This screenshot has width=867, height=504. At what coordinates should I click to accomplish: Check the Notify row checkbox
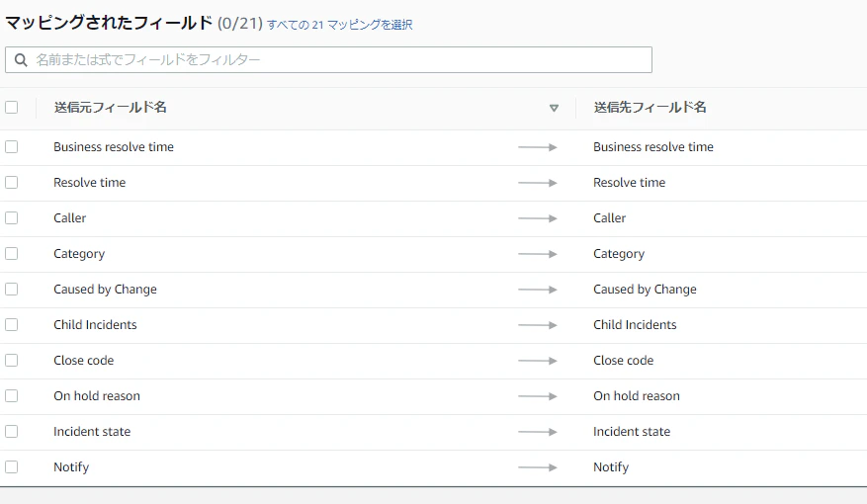(11, 467)
